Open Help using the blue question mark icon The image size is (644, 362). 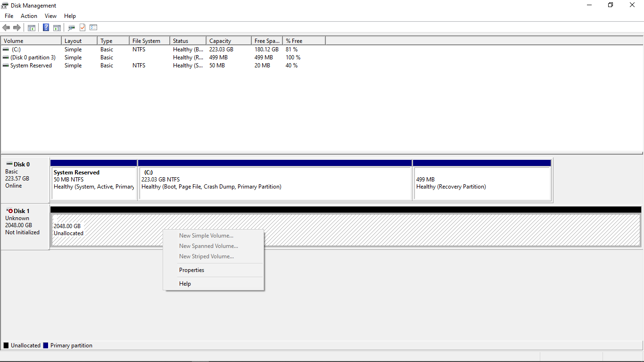click(x=46, y=27)
